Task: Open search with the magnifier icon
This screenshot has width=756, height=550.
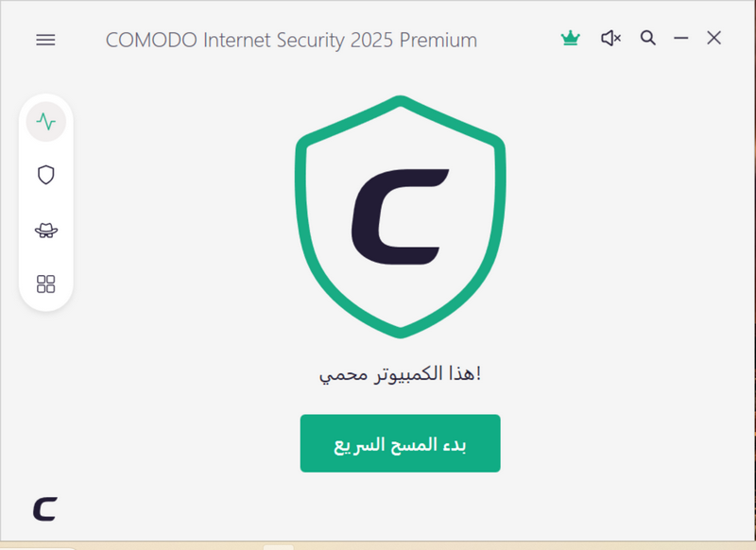Action: 647,39
